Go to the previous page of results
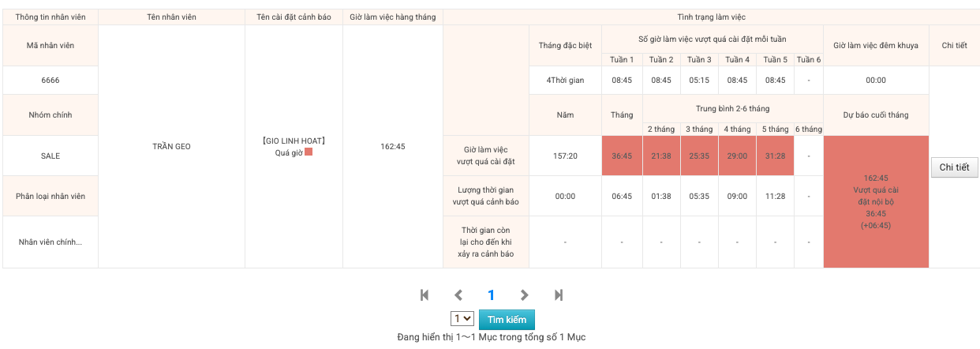Screen dimensions: 980x349 pyautogui.click(x=458, y=295)
